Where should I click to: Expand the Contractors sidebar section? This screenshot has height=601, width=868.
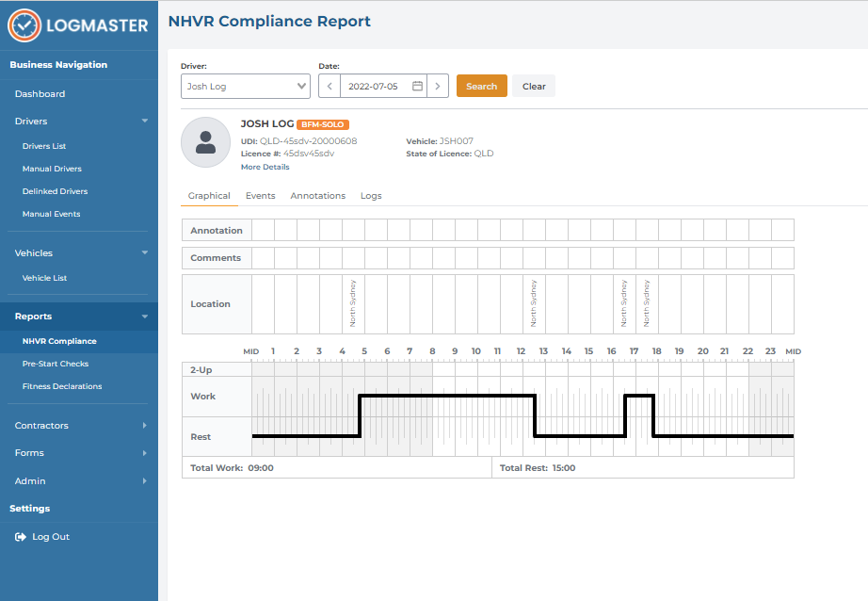point(145,426)
